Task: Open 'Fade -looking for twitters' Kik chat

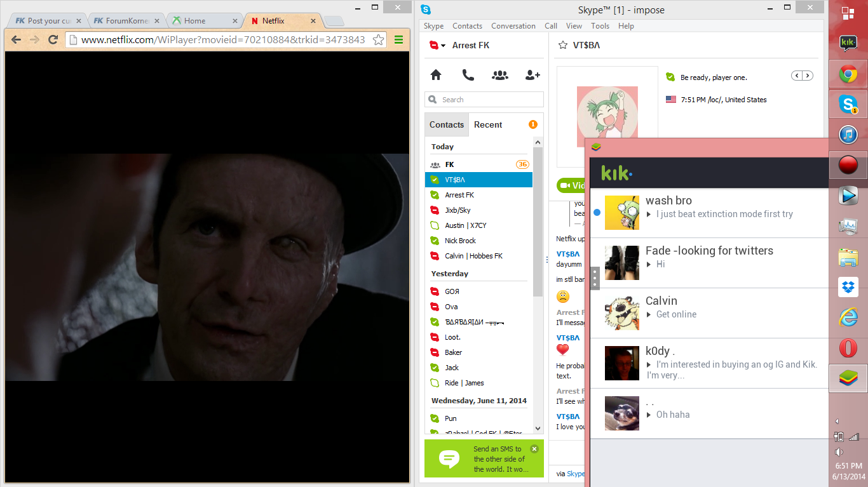Action: click(x=709, y=263)
